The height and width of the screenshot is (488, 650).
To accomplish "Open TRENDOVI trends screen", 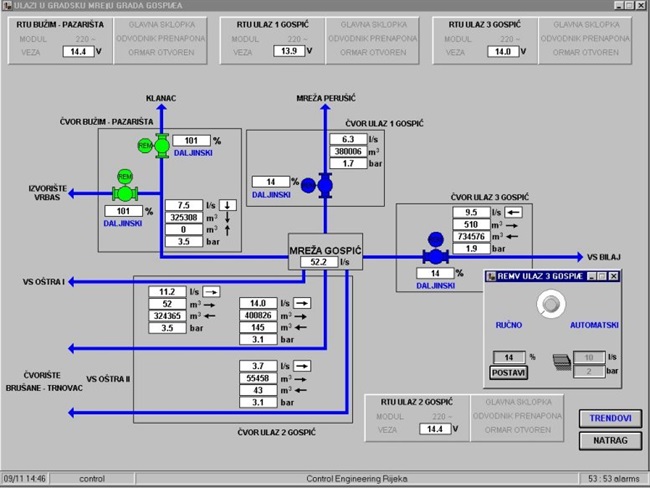I will coord(610,418).
